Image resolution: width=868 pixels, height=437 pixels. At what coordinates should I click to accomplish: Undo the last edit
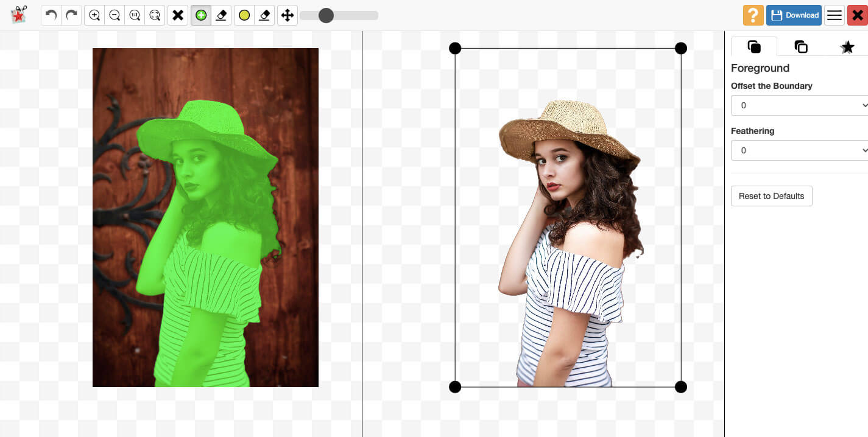pyautogui.click(x=51, y=15)
